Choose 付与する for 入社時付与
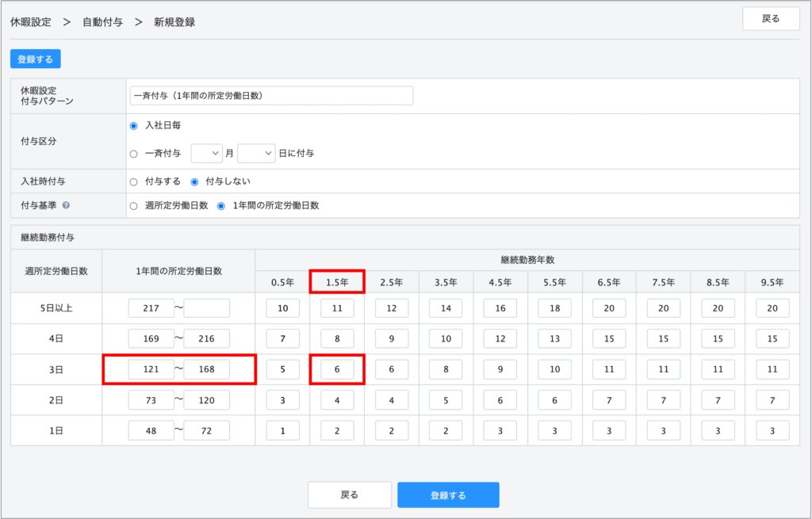This screenshot has width=812, height=519. [134, 181]
